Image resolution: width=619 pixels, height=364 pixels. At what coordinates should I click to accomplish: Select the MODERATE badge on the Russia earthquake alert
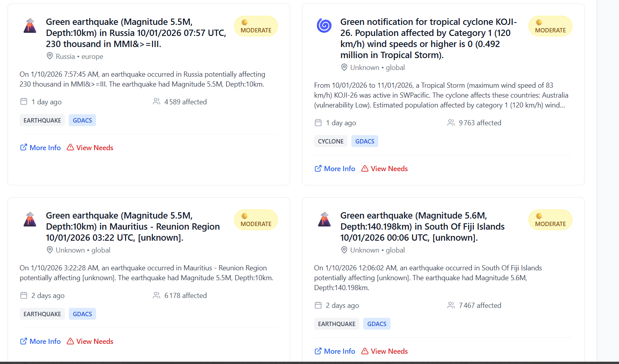pos(256,26)
